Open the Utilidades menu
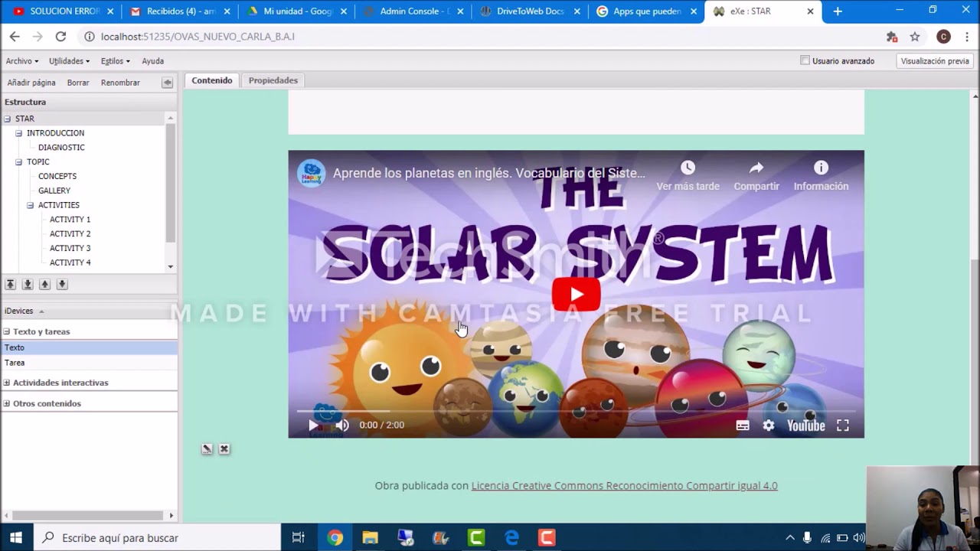 point(69,61)
